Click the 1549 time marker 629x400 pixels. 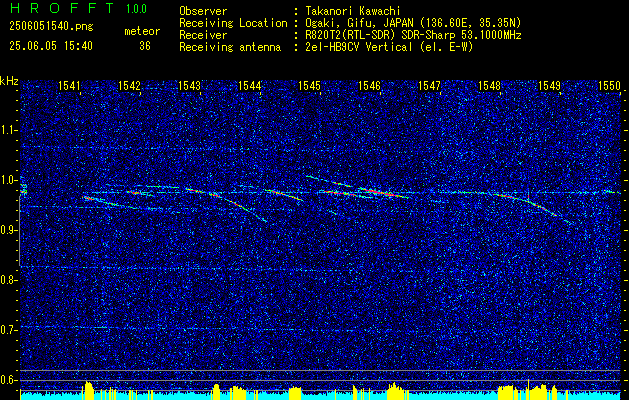tap(550, 85)
